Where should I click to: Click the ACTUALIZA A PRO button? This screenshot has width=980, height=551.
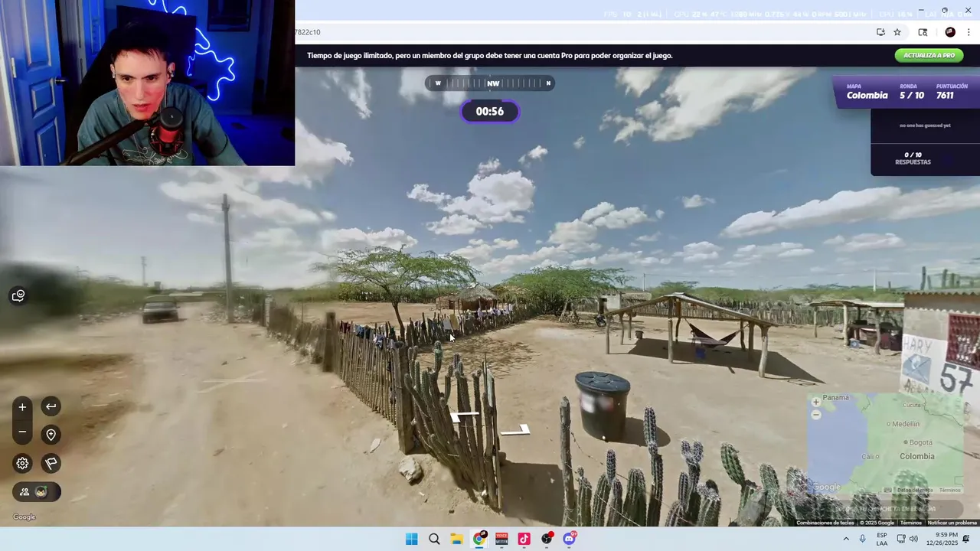(929, 55)
